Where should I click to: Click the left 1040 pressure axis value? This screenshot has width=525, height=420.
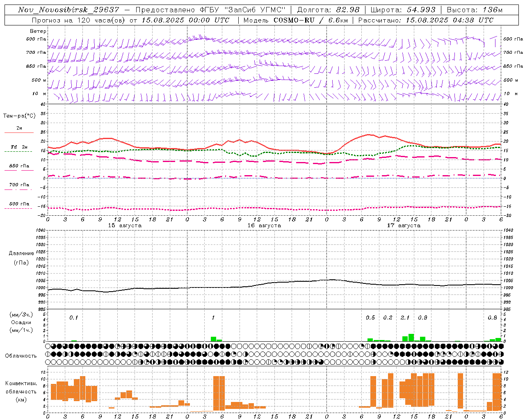[41, 231]
